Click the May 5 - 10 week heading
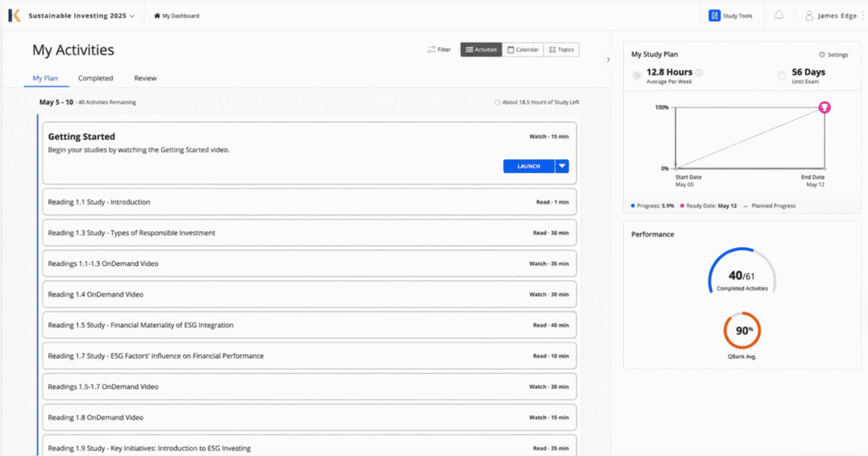This screenshot has height=456, width=868. tap(56, 103)
